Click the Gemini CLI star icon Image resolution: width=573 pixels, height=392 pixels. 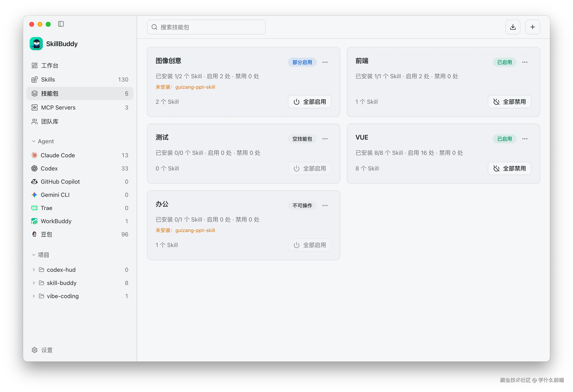point(34,195)
